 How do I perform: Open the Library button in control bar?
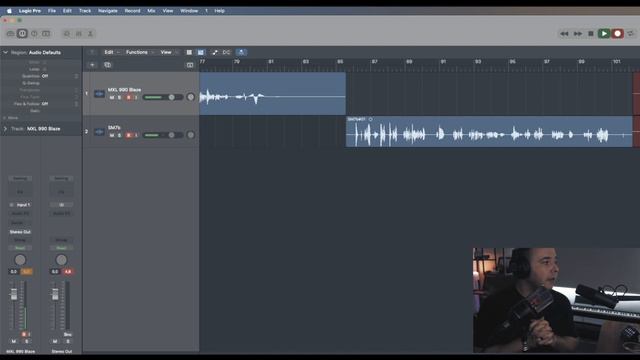coord(11,33)
